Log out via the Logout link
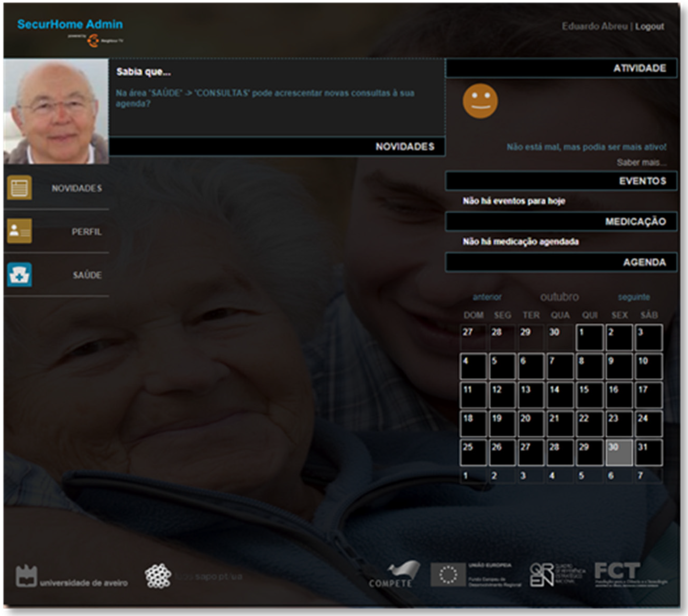The height and width of the screenshot is (616, 688). (x=649, y=26)
